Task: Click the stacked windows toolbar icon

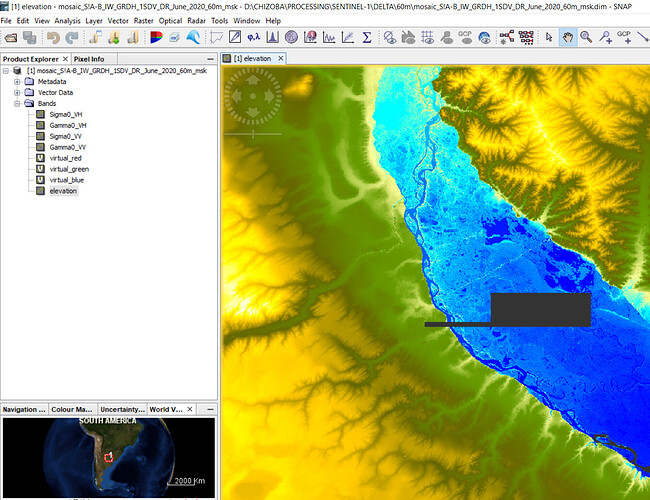Action: point(29,38)
